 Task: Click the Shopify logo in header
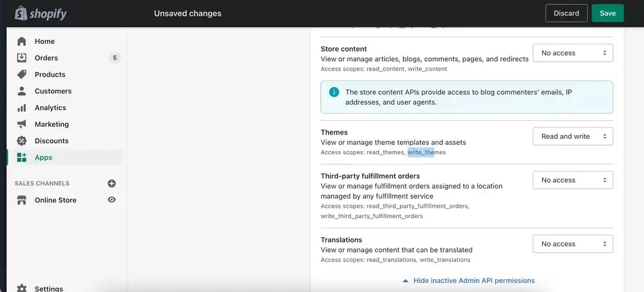click(x=41, y=14)
